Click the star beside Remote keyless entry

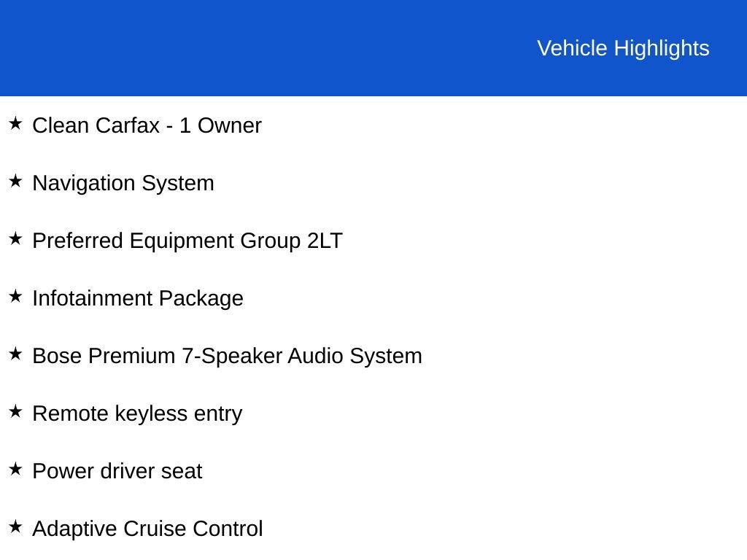point(15,411)
